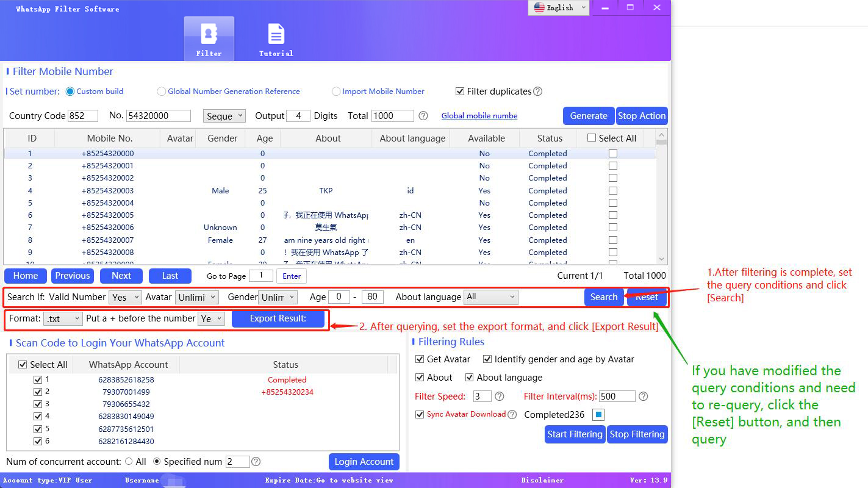The image size is (868, 488).
Task: Click the Total count input field
Action: click(392, 116)
